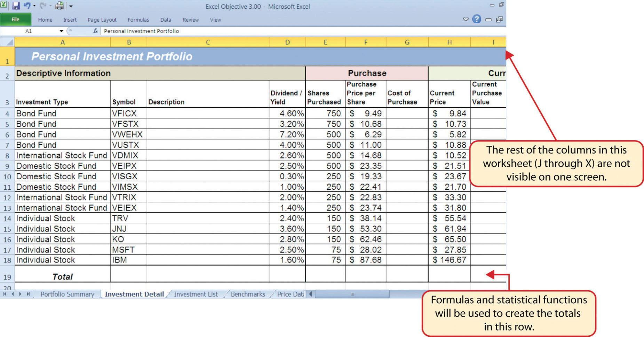Open Quick Print from the toolbar
The image size is (644, 337).
click(x=59, y=5)
